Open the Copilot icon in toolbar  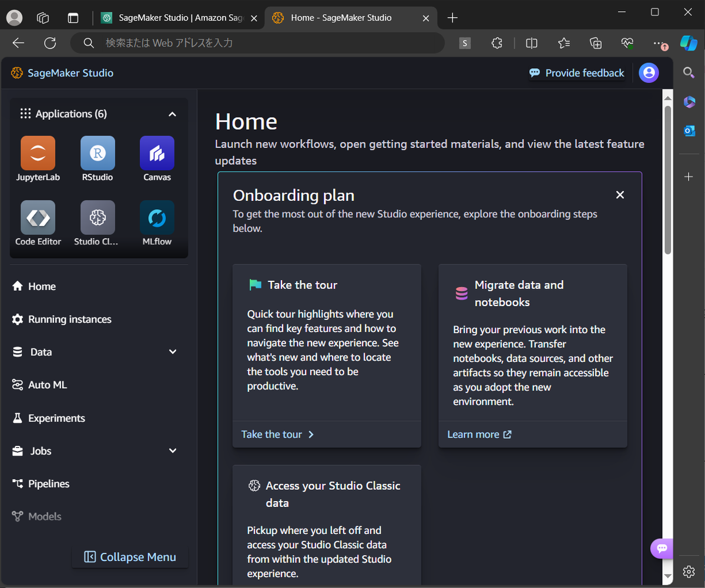(x=689, y=43)
